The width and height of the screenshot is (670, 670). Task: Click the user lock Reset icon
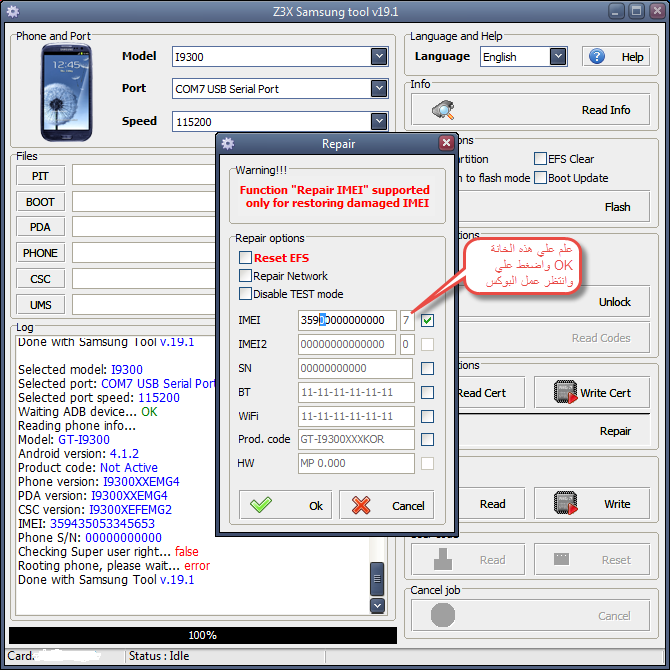click(561, 558)
